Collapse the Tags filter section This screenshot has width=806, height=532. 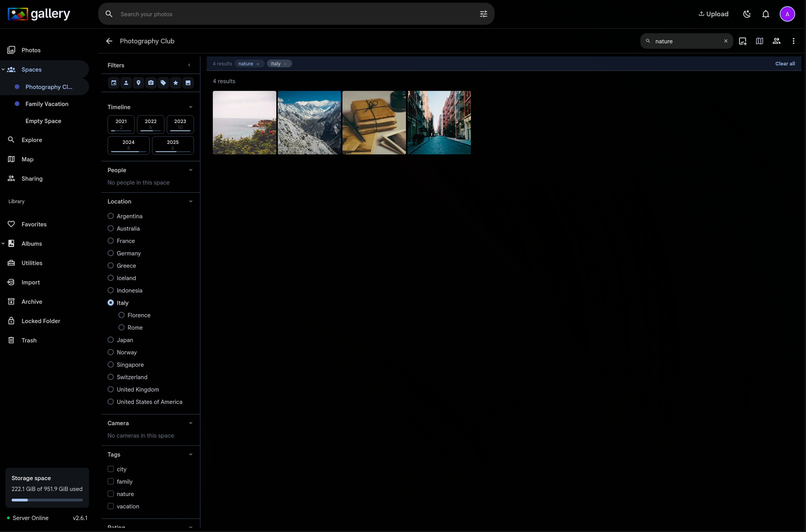pos(191,455)
